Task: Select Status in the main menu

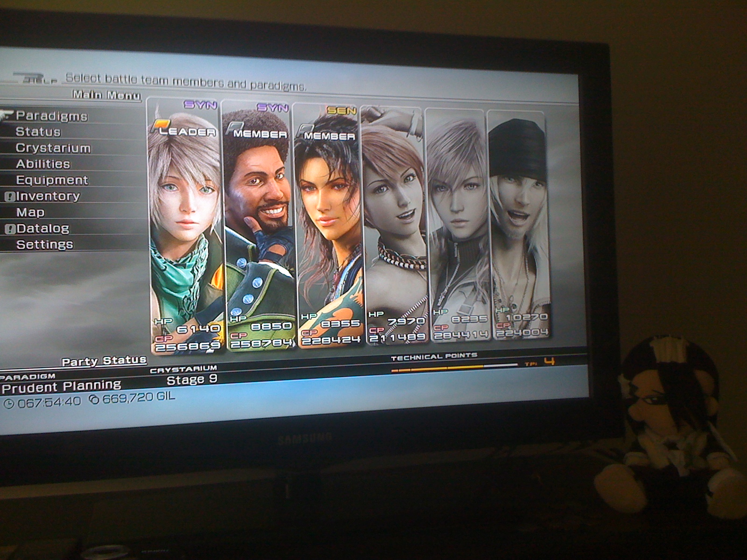Action: tap(38, 132)
